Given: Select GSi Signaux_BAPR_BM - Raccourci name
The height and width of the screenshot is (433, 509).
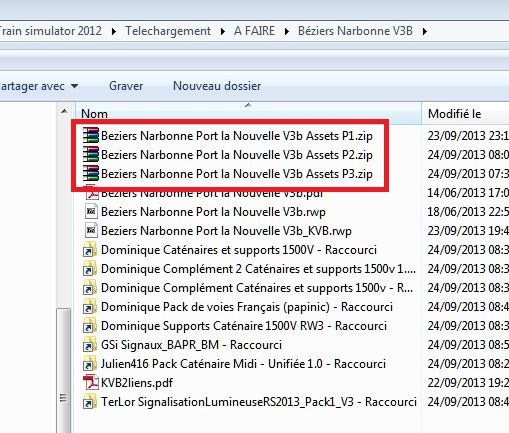Looking at the screenshot, I should pyautogui.click(x=191, y=345).
